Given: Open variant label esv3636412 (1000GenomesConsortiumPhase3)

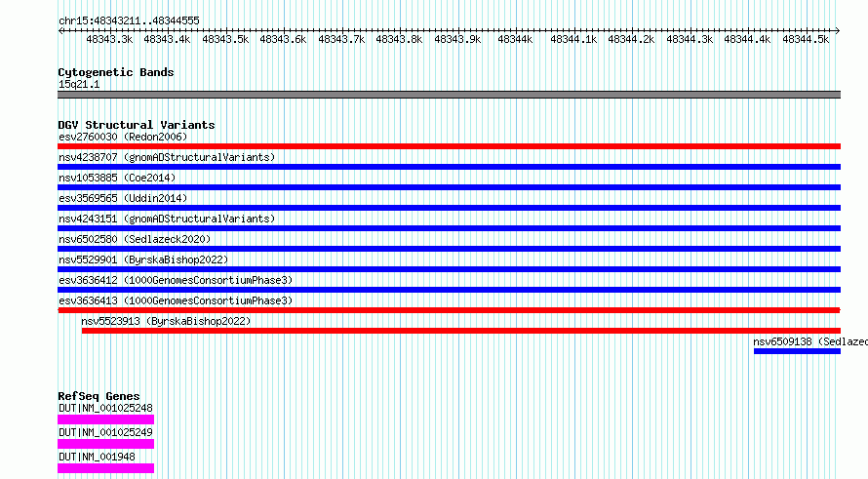Looking at the screenshot, I should click(176, 280).
